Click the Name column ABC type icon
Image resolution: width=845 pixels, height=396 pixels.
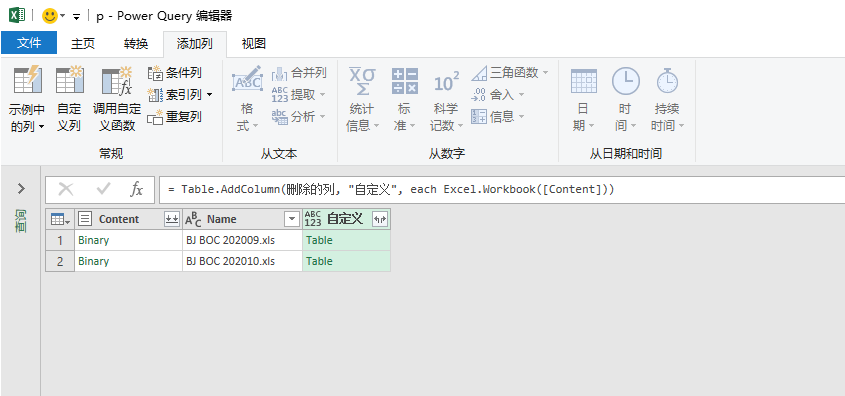(x=193, y=219)
